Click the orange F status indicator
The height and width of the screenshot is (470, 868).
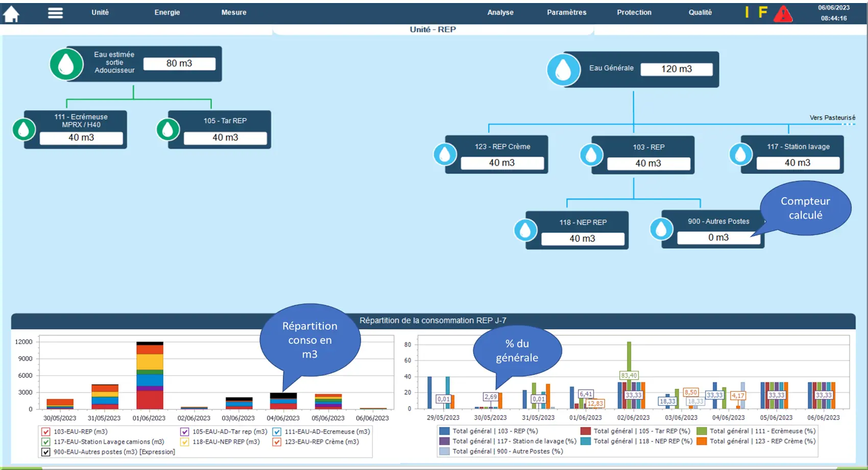click(762, 12)
